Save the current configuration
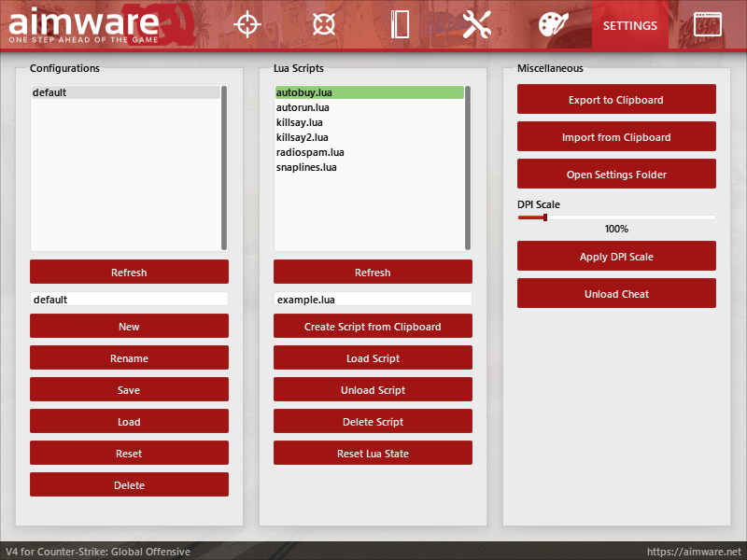This screenshot has width=747, height=560. pyautogui.click(x=129, y=390)
